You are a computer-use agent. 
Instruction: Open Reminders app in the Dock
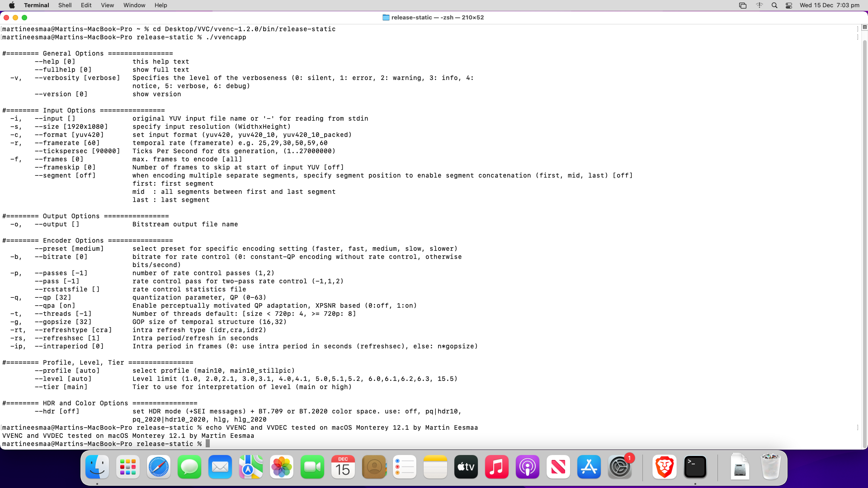coord(405,467)
